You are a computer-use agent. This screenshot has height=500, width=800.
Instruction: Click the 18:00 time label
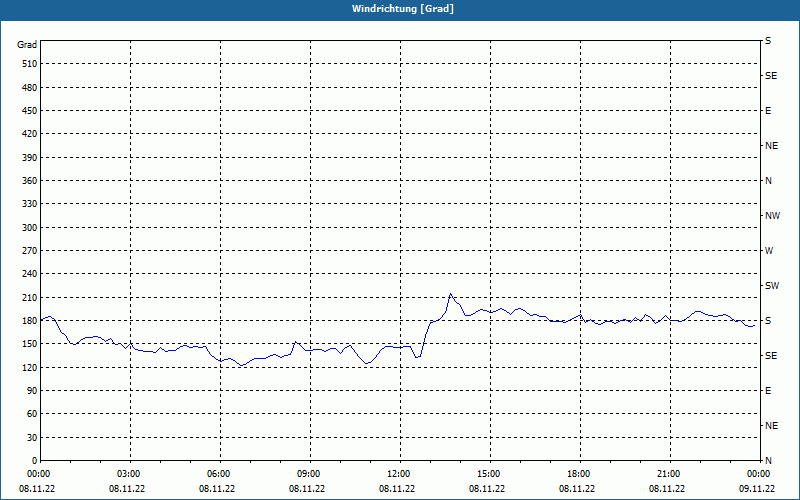(x=580, y=474)
